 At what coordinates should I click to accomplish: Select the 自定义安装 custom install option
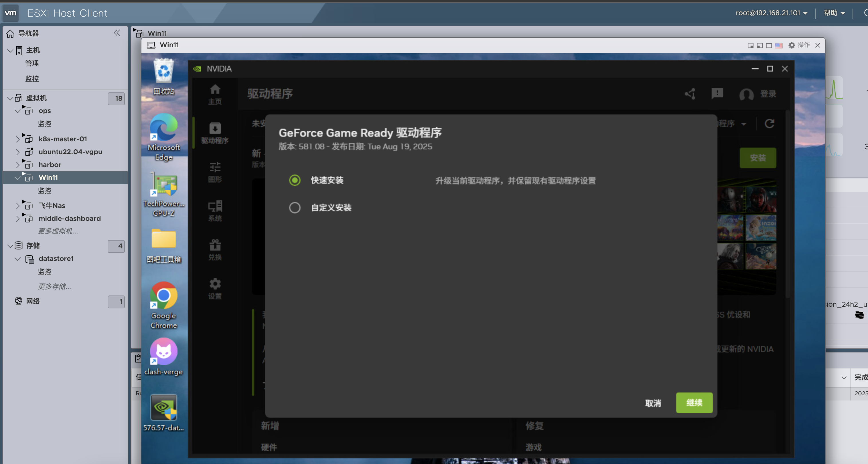click(295, 207)
